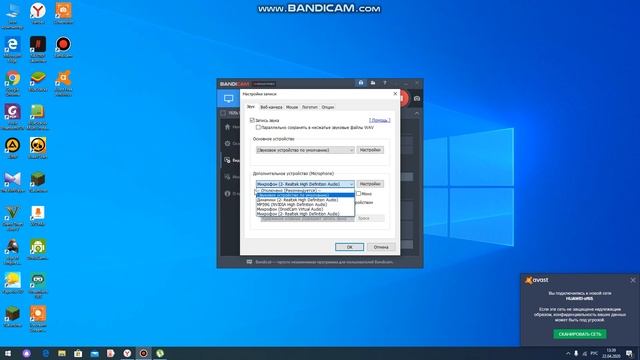Screen dimensions: 640x360
Task: Collapse the secondary microphone device dropdown
Action: coord(305,184)
